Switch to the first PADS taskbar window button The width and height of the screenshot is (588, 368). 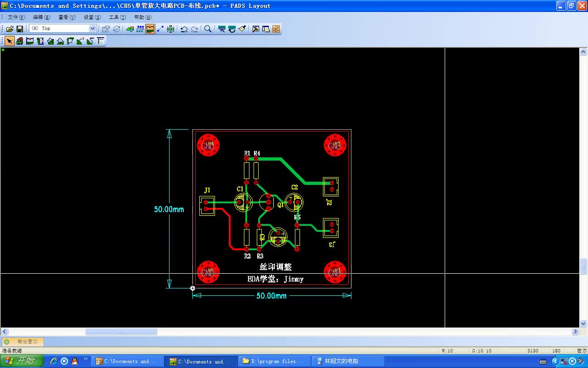[127, 362]
